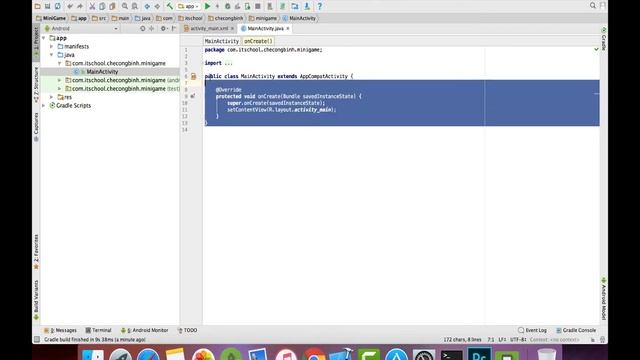This screenshot has height=360, width=640.
Task: Start debugging with the bug icon
Action: (x=227, y=6)
